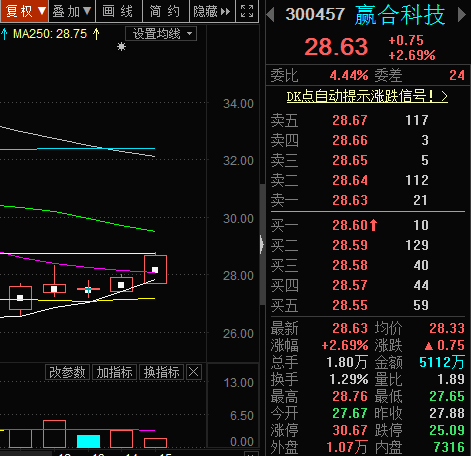Select the 画线 drawing tool
The width and height of the screenshot is (471, 456).
click(x=118, y=11)
